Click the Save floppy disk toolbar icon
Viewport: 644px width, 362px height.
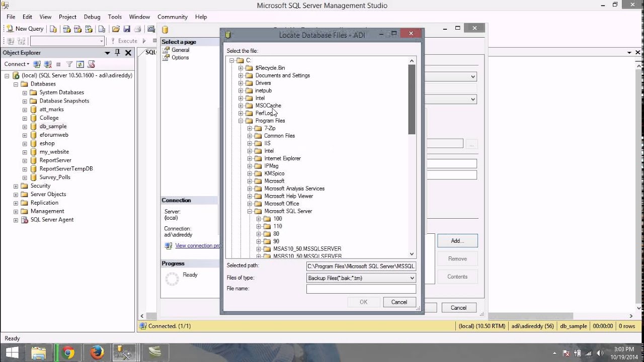[x=127, y=29]
